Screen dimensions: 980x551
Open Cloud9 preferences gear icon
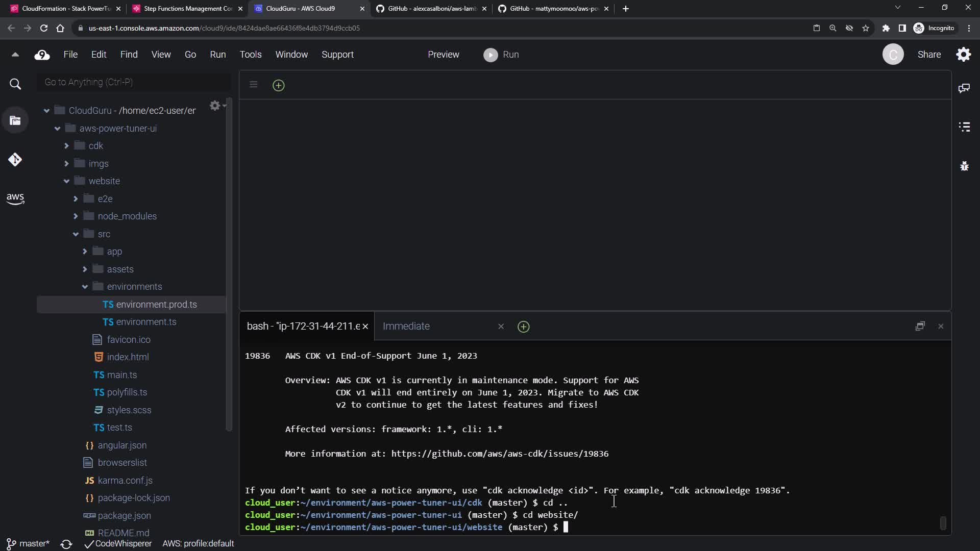(964, 55)
